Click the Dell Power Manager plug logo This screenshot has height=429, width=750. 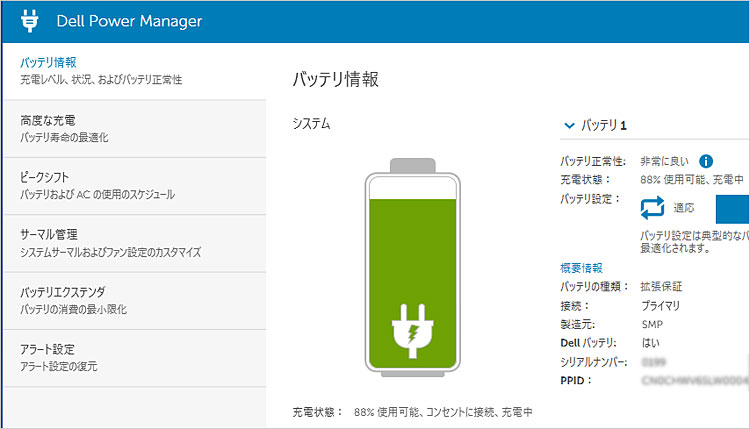click(x=30, y=21)
